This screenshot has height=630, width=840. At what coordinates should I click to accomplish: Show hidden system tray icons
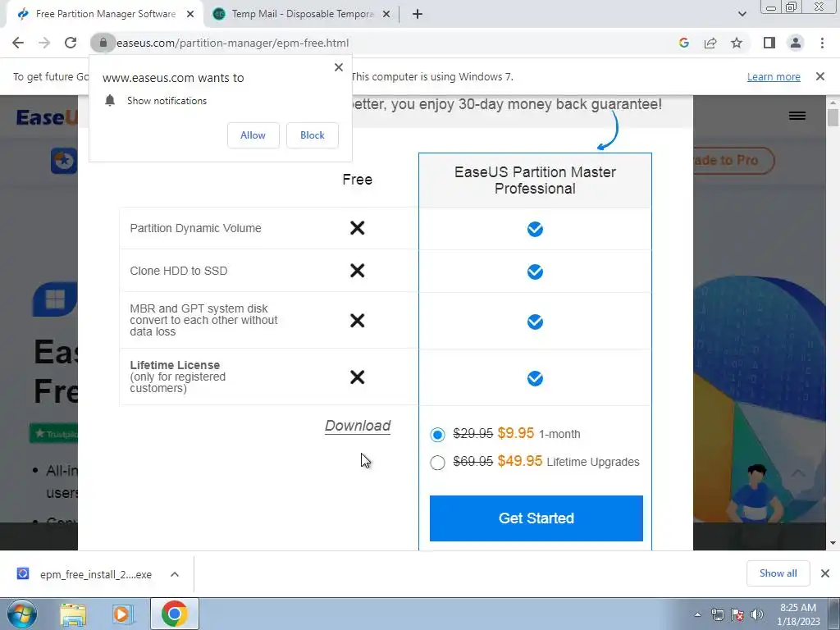[697, 614]
